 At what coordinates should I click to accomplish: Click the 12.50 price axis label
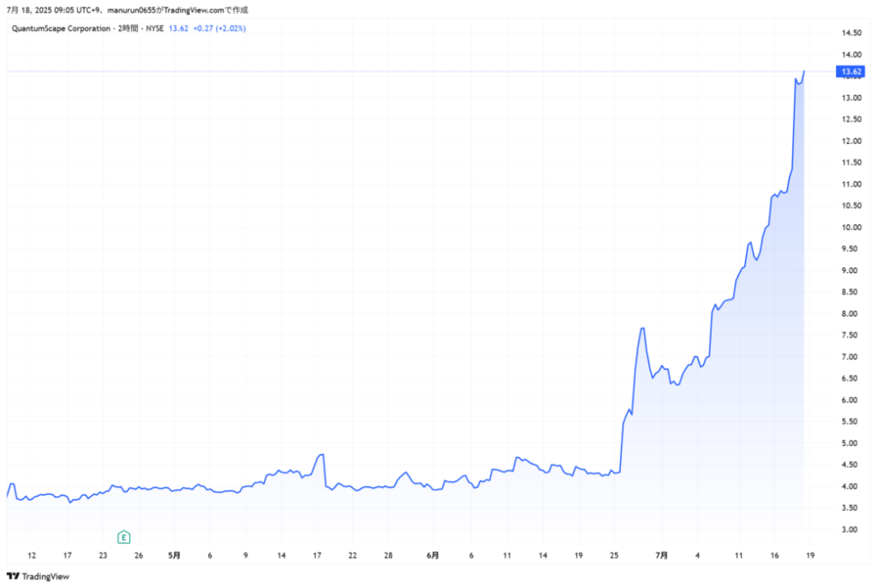[x=851, y=119]
